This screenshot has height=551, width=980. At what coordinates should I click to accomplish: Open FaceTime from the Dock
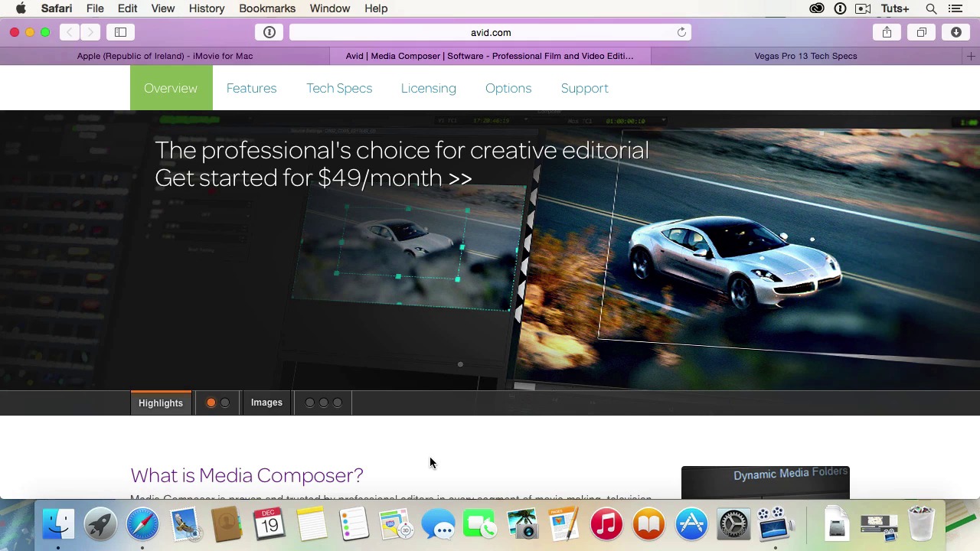click(480, 524)
